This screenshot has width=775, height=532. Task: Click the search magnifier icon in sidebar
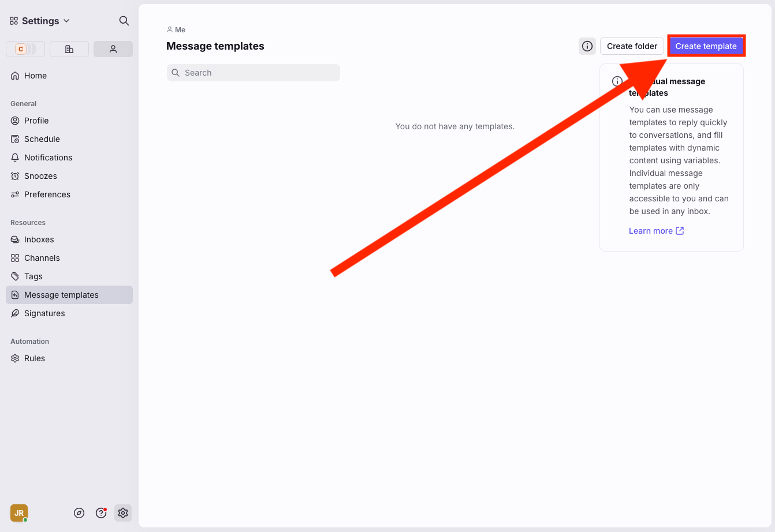(124, 21)
